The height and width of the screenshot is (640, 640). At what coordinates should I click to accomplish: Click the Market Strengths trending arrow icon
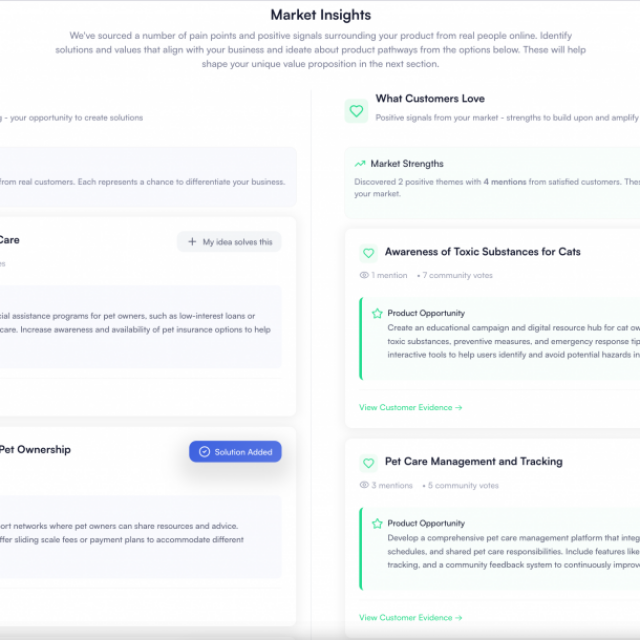(360, 164)
